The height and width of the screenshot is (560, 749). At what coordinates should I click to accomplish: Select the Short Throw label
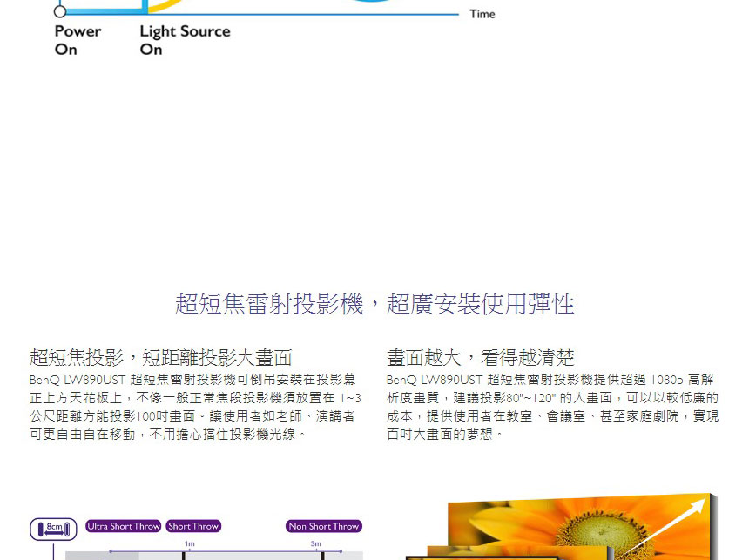193,526
